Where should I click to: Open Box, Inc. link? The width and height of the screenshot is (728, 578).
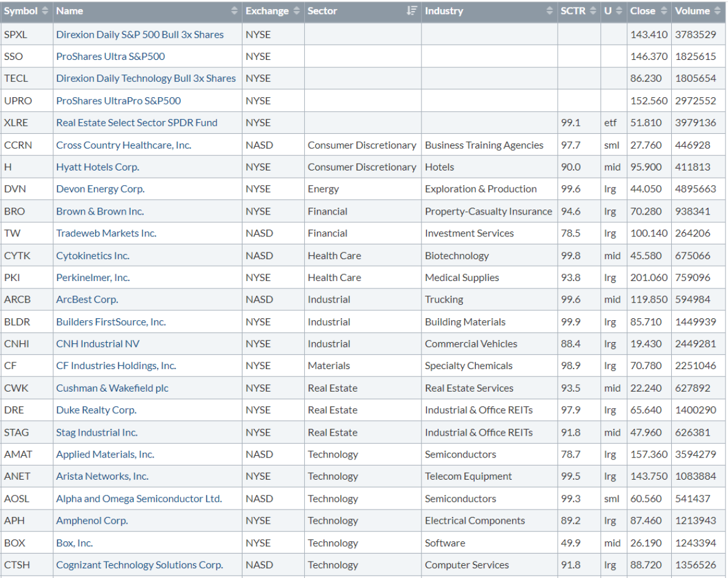75,543
